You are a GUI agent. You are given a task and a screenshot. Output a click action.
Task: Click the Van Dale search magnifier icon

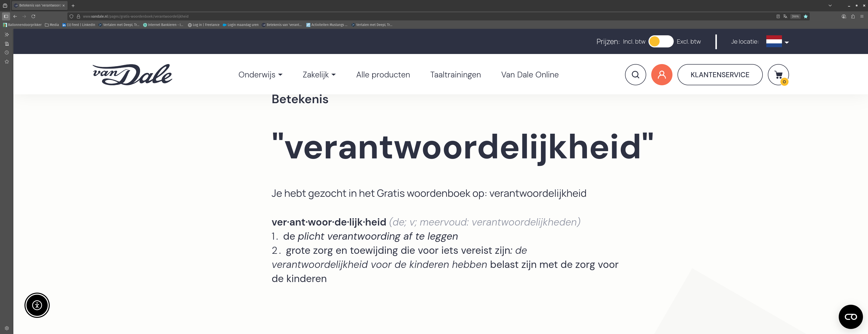pos(635,74)
